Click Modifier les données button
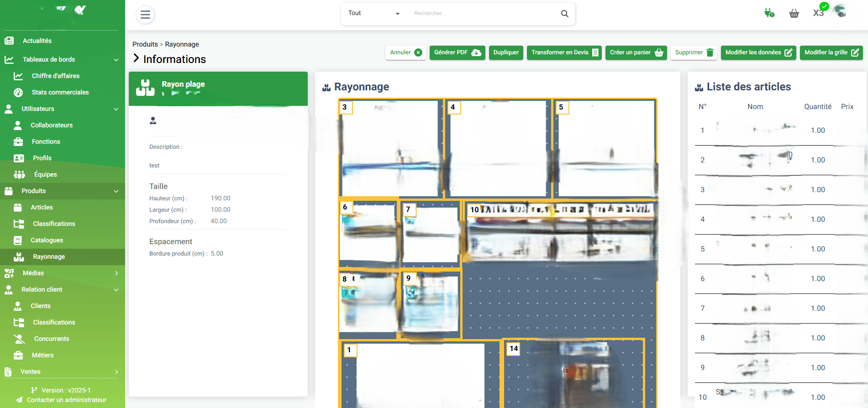868x408 pixels. click(758, 52)
